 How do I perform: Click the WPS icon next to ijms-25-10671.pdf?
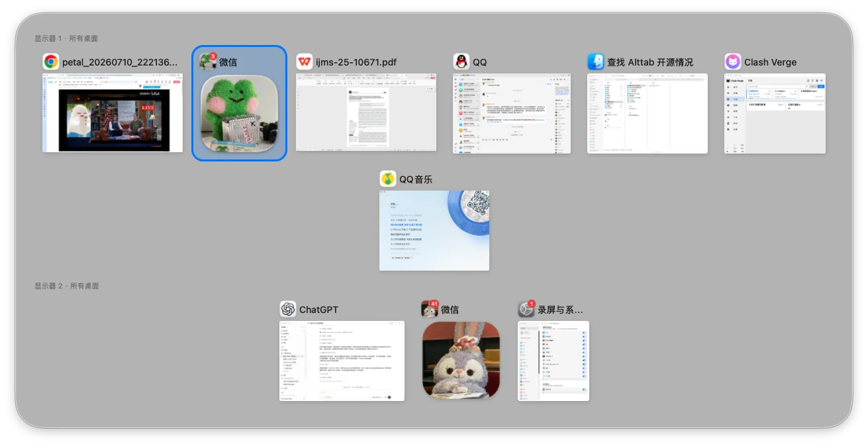pos(305,62)
